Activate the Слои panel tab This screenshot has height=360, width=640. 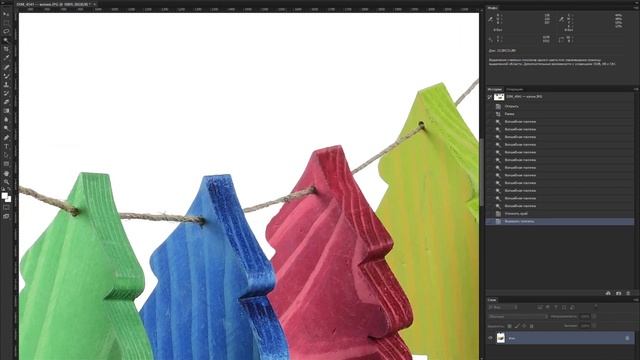492,300
